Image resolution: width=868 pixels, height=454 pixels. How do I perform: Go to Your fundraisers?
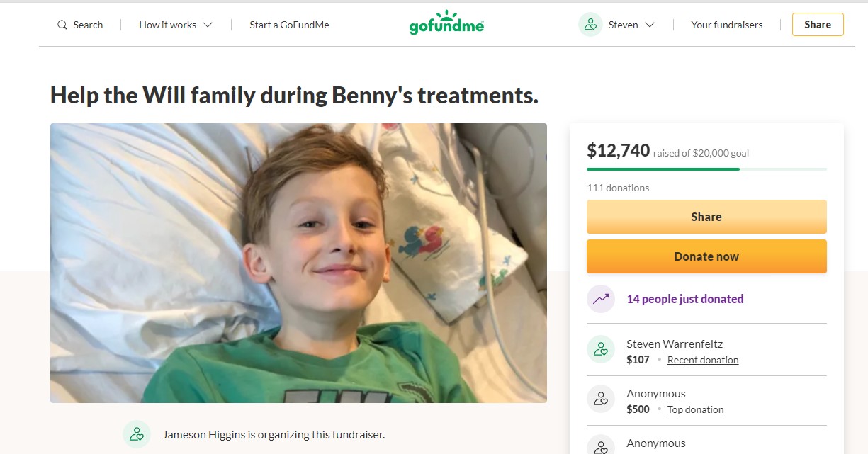click(727, 25)
